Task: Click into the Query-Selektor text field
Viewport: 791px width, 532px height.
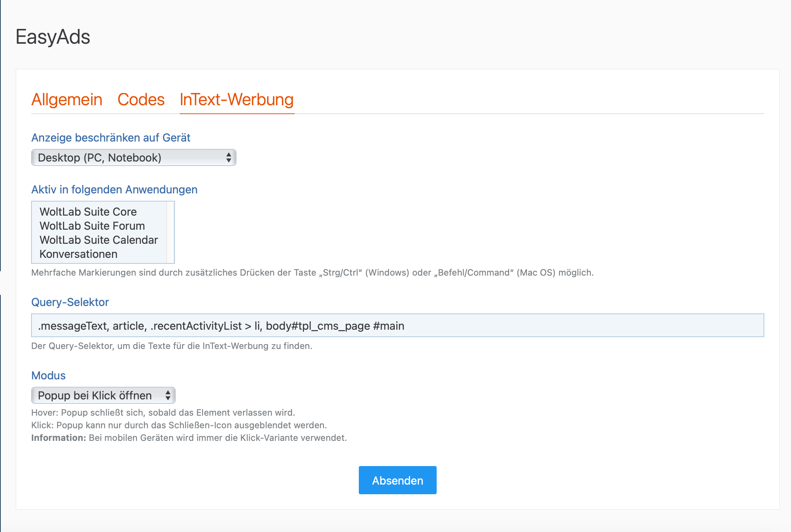Action: click(x=397, y=326)
